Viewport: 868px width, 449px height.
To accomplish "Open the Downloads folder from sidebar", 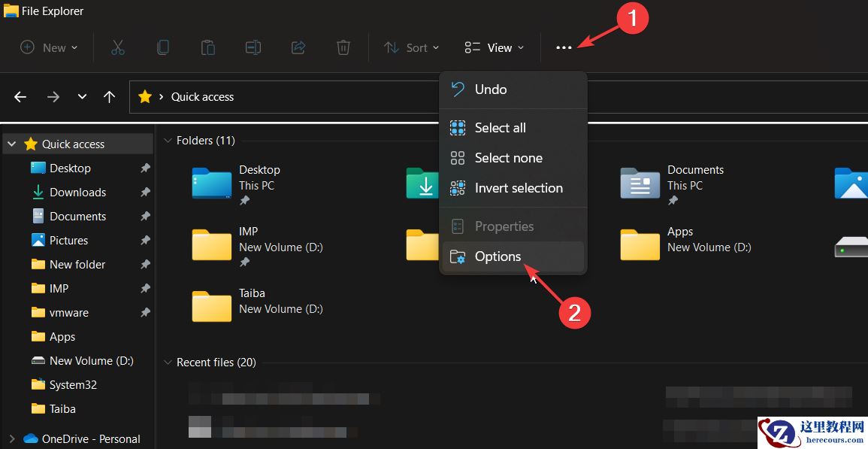I will pyautogui.click(x=77, y=192).
